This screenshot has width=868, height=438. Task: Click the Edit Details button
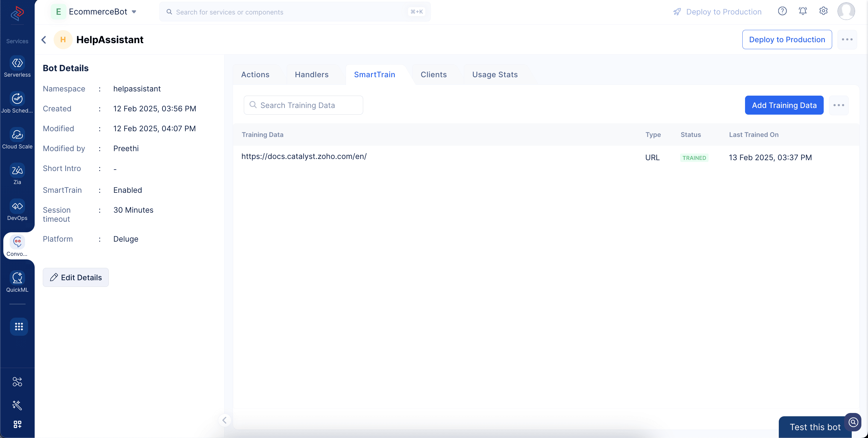tap(76, 278)
